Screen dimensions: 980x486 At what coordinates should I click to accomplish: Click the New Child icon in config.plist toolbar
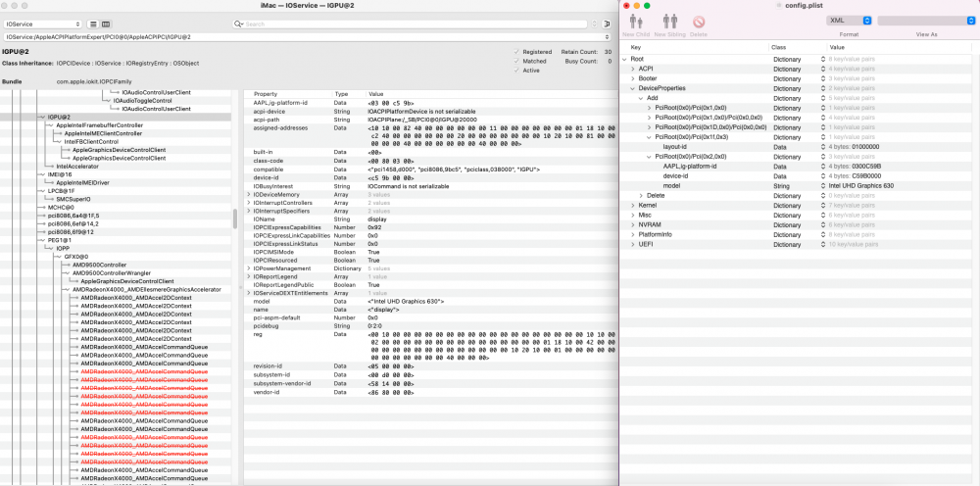click(636, 22)
